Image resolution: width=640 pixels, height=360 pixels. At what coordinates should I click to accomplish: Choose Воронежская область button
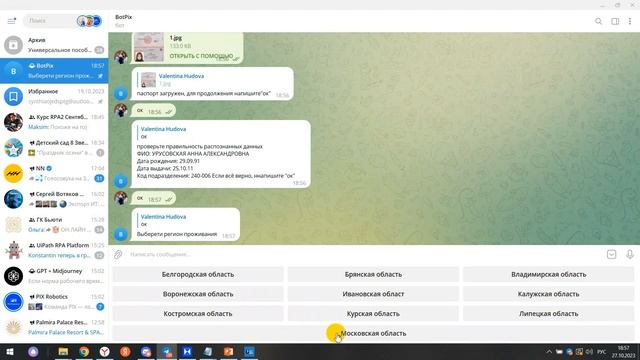click(198, 294)
